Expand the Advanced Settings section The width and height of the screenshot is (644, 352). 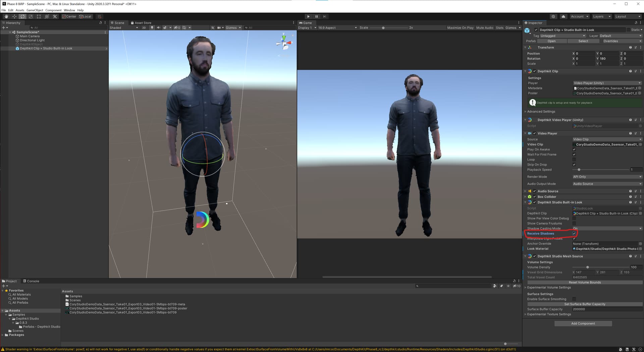pyautogui.click(x=541, y=112)
